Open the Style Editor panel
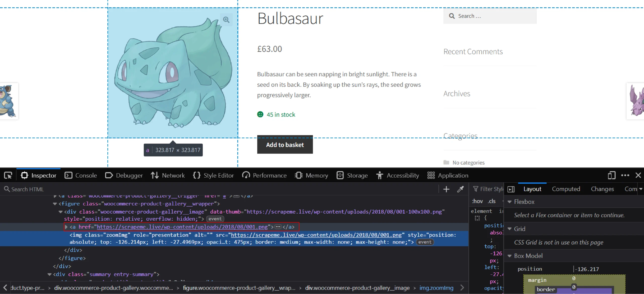The width and height of the screenshot is (644, 294). point(213,175)
